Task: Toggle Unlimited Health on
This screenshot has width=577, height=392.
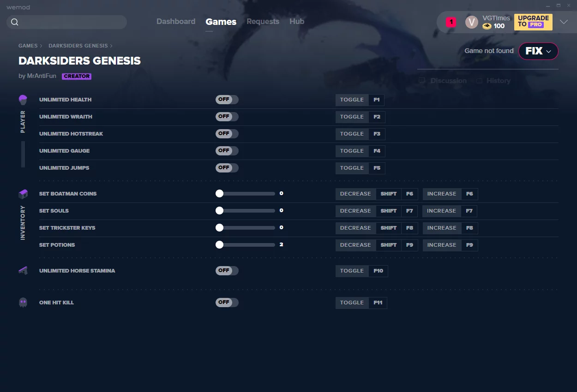Action: pyautogui.click(x=227, y=100)
